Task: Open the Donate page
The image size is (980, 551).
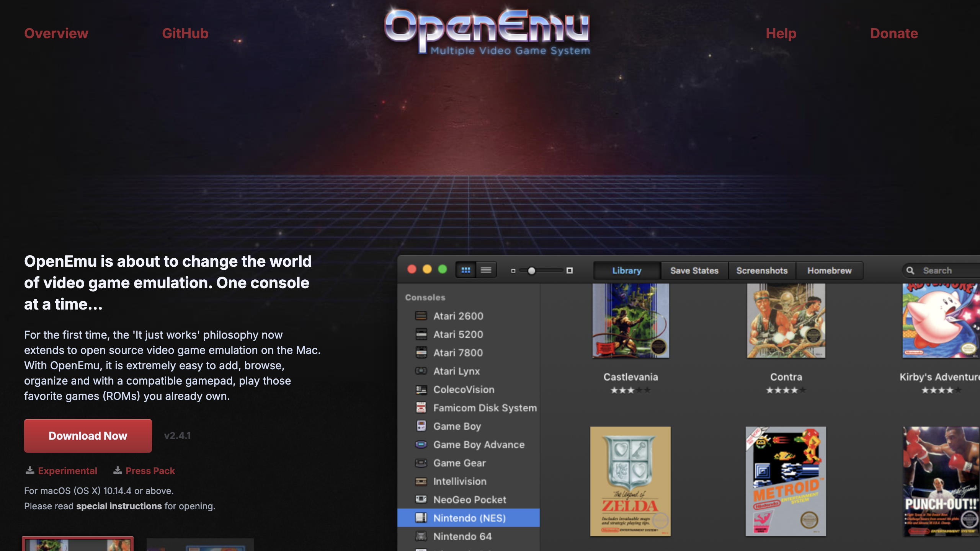Action: coord(894,33)
